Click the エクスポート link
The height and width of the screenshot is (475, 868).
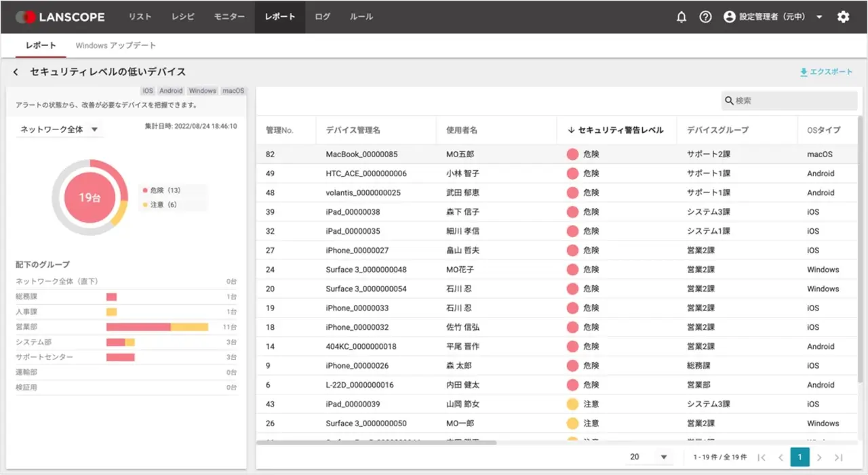pos(826,72)
